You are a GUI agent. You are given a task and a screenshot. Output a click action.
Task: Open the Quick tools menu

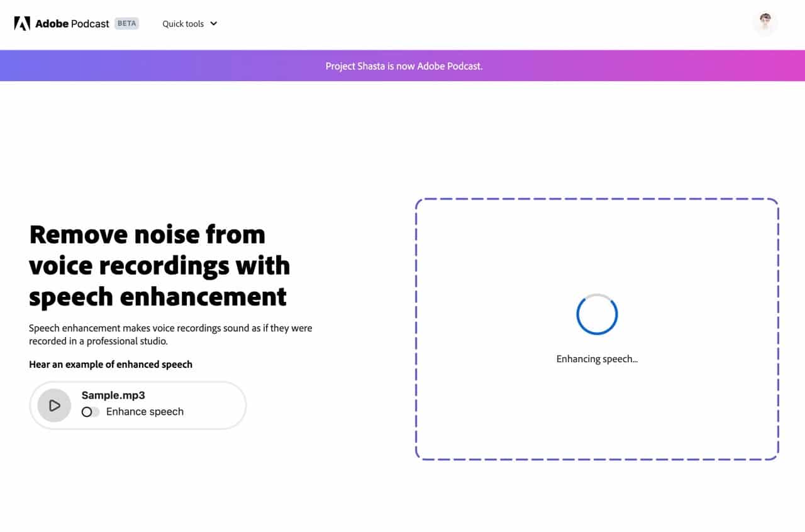click(190, 24)
